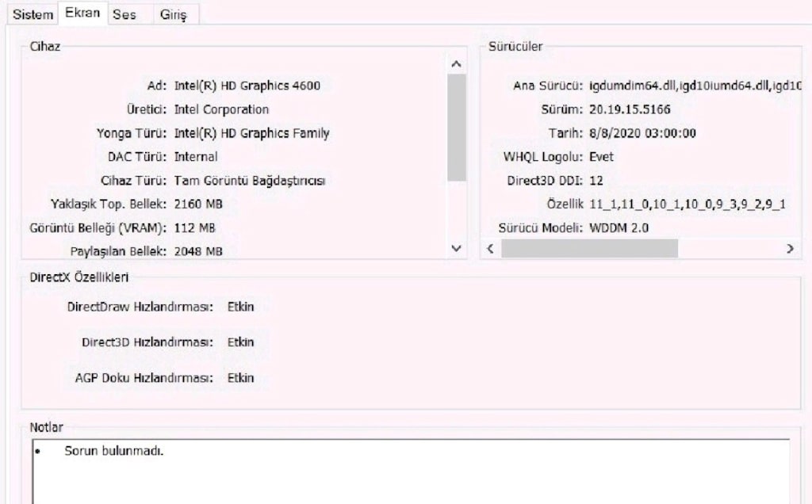812x504 pixels.
Task: Click the Sürücüler panel scroll left arrow
Action: click(x=490, y=248)
